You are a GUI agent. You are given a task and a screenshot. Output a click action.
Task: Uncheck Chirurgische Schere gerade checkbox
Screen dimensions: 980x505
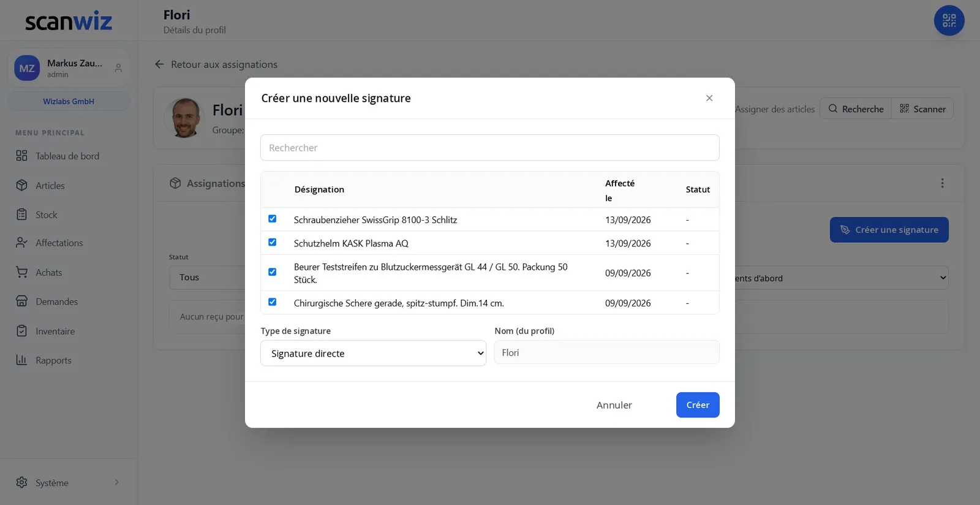point(273,302)
